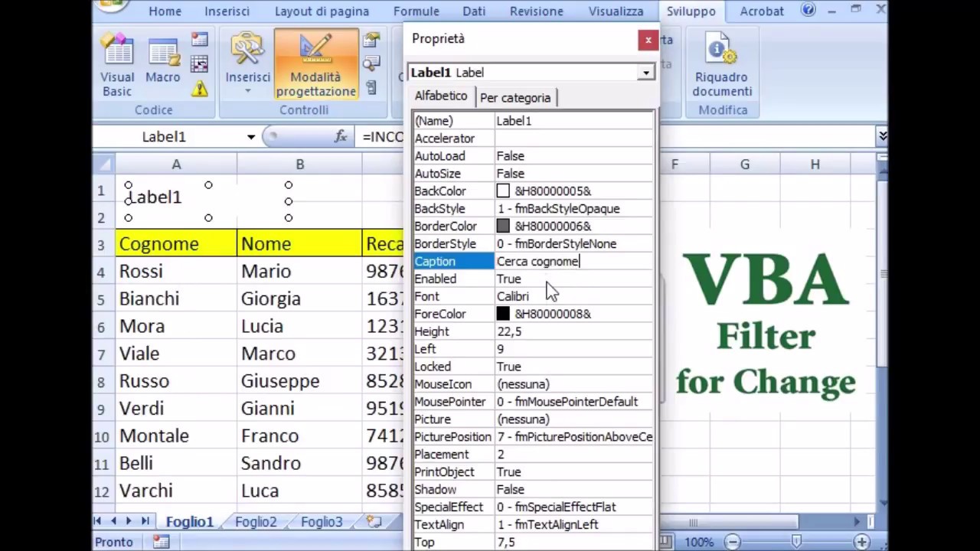Screen dimensions: 980x551
Task: Click the insert function fx icon
Action: point(341,136)
